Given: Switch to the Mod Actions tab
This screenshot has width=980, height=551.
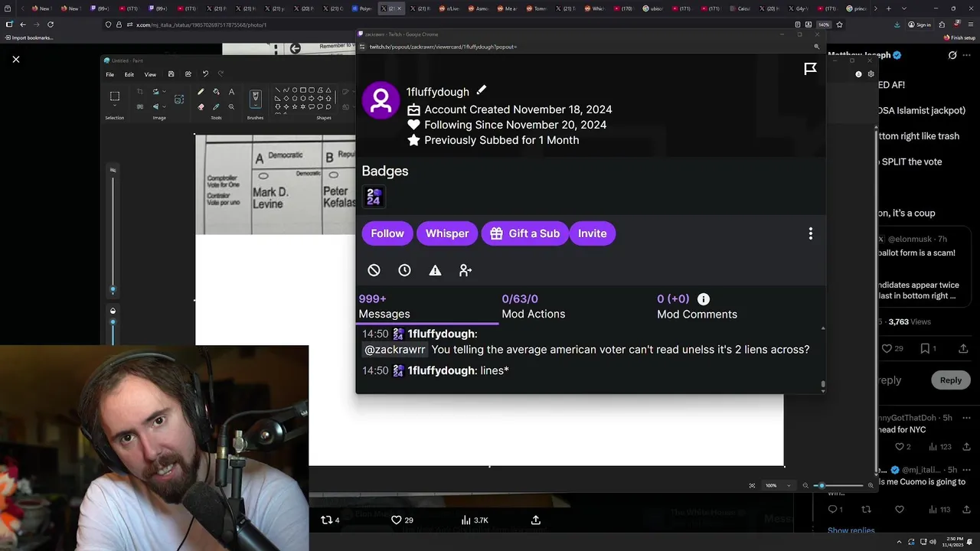Looking at the screenshot, I should (534, 306).
